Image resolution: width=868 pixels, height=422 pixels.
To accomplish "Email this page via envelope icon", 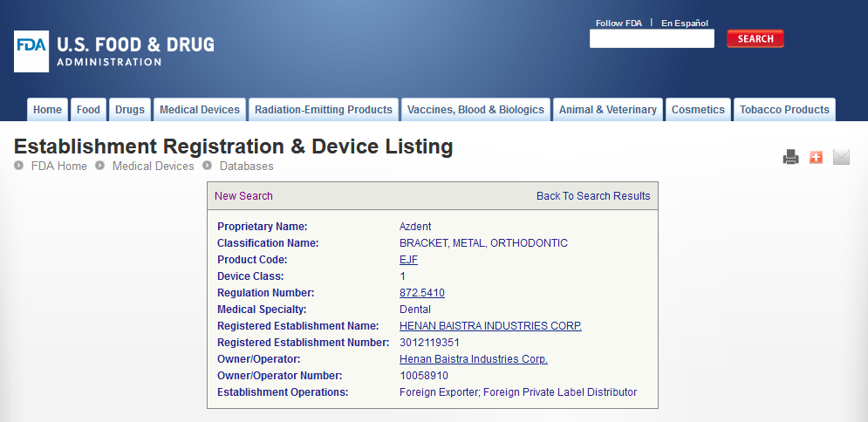I will 841,158.
